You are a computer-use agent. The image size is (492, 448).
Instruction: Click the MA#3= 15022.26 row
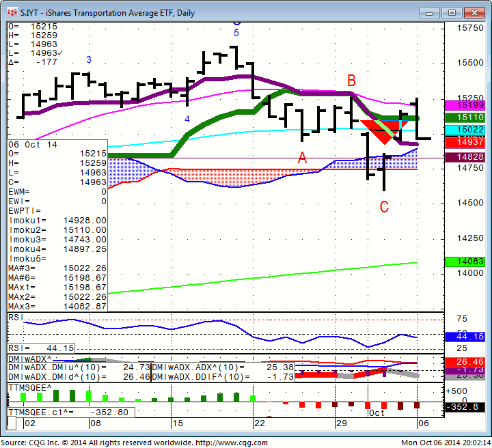57,268
